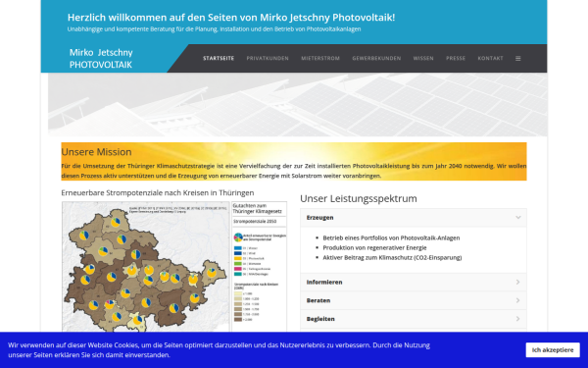
Task: Click the 'Unabhängige und kompetente Beratung' subtitle
Action: click(214, 28)
